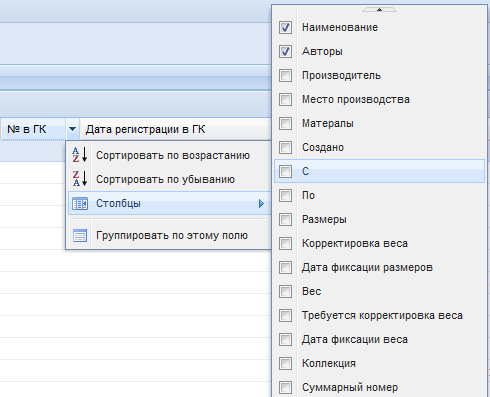Uncheck the Авторы column checkbox
Viewport: 490px width, 397px height.
285,51
